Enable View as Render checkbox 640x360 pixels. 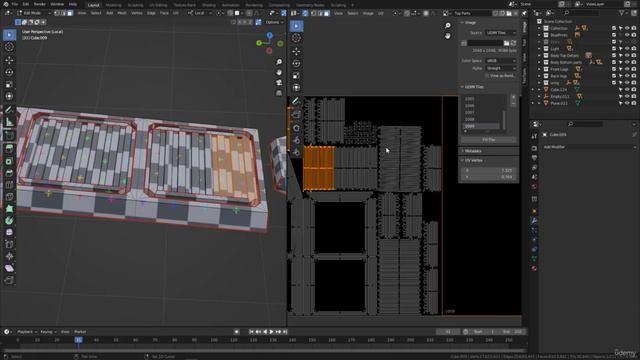pyautogui.click(x=487, y=76)
